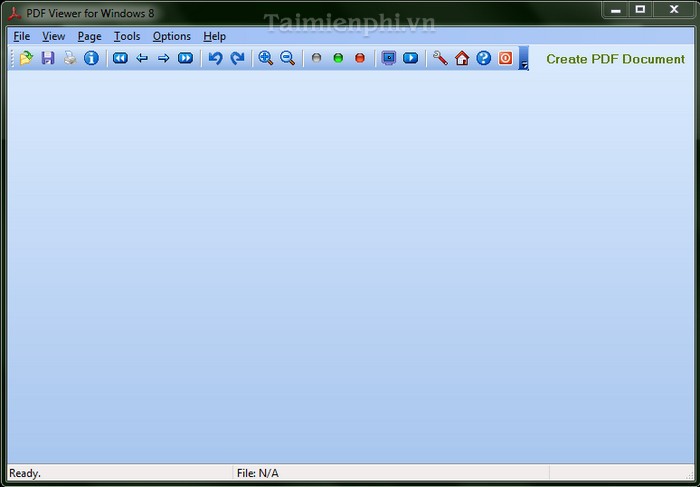Click the PDF Viewer title bar app icon

(15, 13)
